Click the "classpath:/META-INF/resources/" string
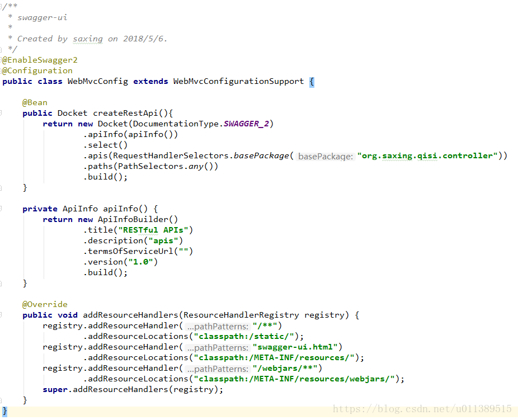 [274, 357]
